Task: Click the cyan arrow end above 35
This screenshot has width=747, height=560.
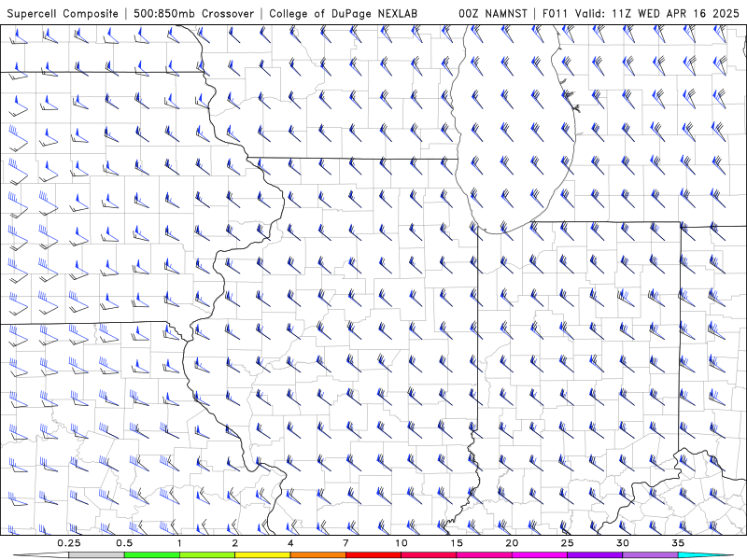Action: 706,555
